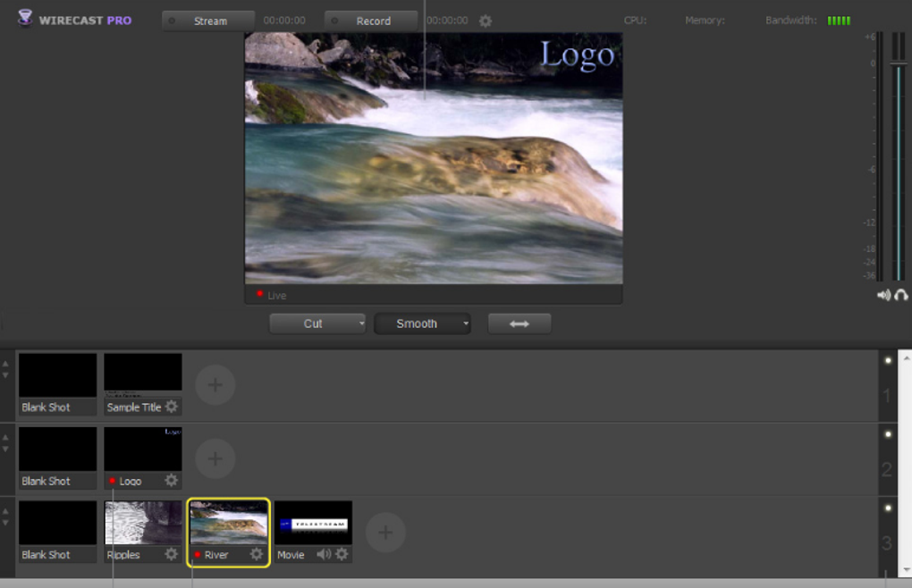Adjust the master audio volume slider

pos(899,63)
